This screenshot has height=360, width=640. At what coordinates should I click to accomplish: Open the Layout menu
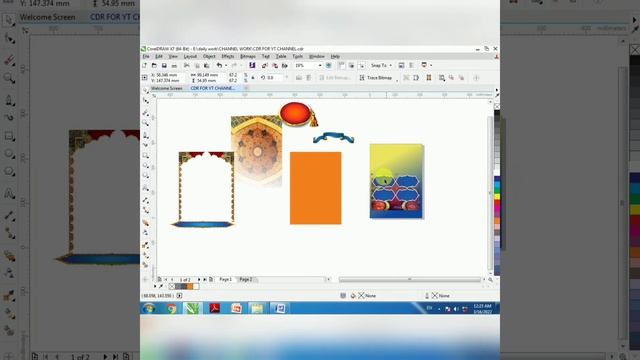click(x=190, y=56)
